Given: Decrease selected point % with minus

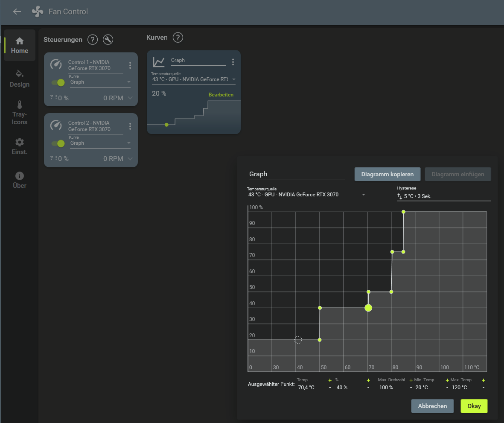Looking at the screenshot, I should (x=368, y=388).
